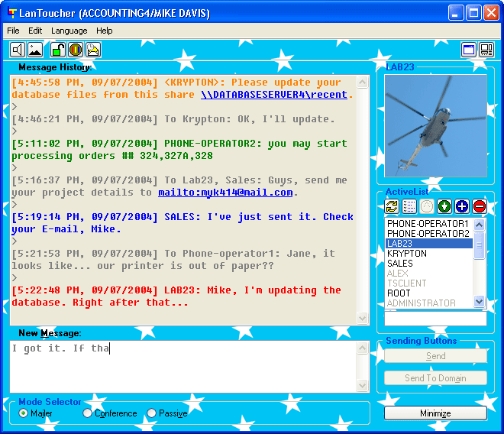Screen dimensions: 504x434
Task: Click the checklist icon in ActiveList
Action: pyautogui.click(x=409, y=206)
